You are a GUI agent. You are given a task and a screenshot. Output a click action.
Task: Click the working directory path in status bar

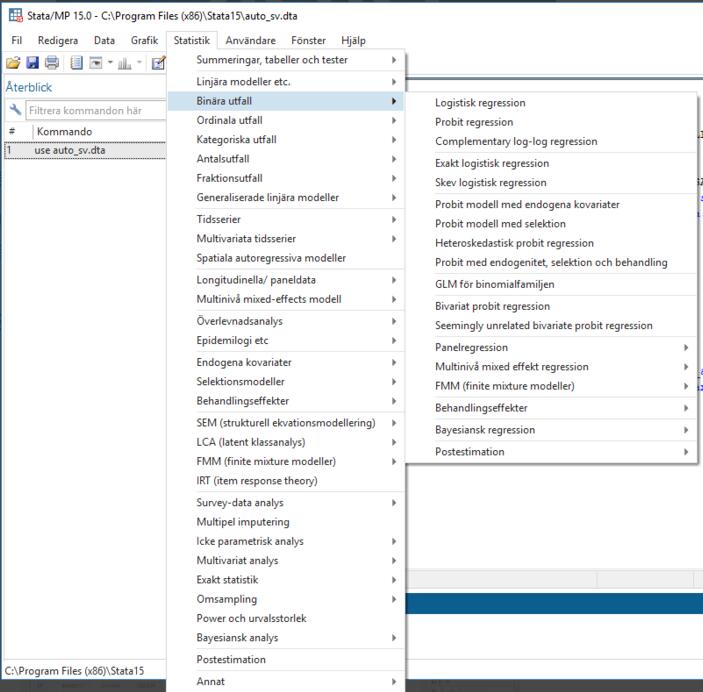click(x=74, y=671)
